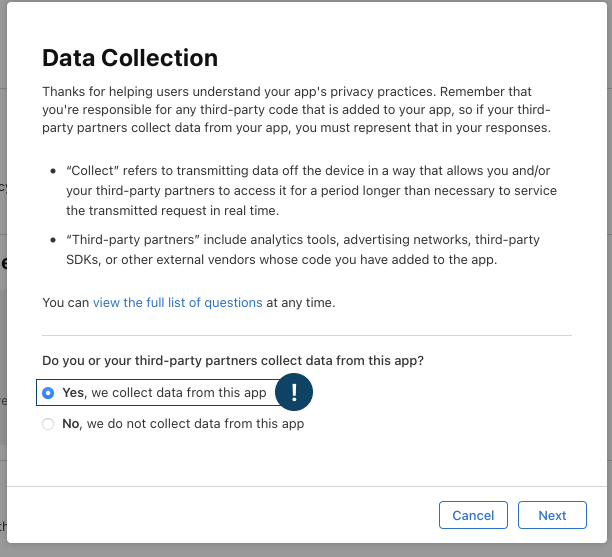Click the "Do you or your third-party partners" question
Image resolution: width=612 pixels, height=557 pixels.
(x=233, y=361)
